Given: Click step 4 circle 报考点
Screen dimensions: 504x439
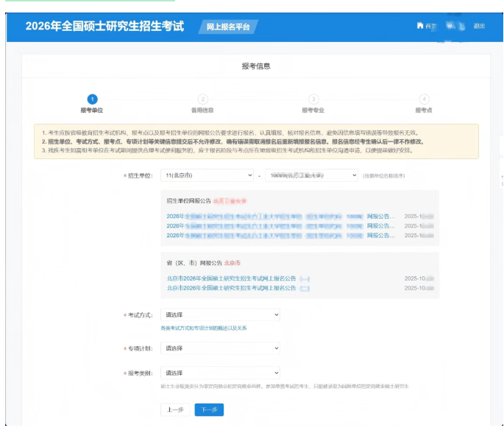Looking at the screenshot, I should tap(424, 99).
